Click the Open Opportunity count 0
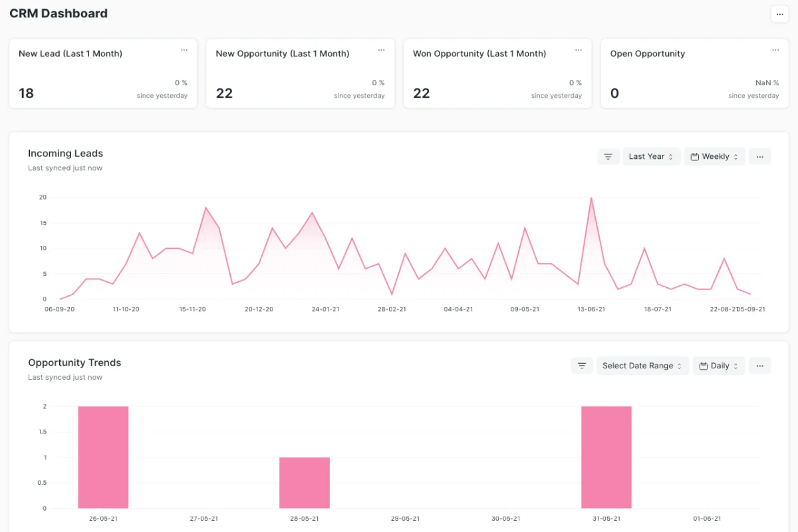The width and height of the screenshot is (798, 532). coord(614,93)
